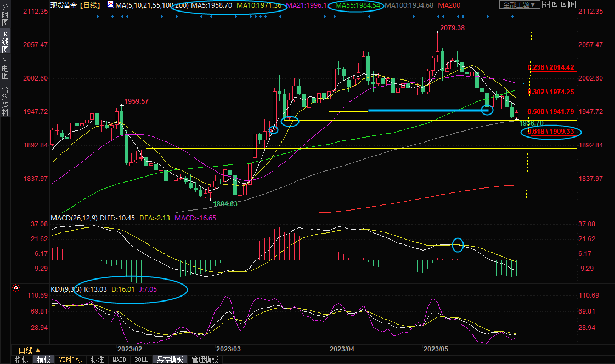
Task: Open the VIP指标 tab
Action: coord(71,360)
